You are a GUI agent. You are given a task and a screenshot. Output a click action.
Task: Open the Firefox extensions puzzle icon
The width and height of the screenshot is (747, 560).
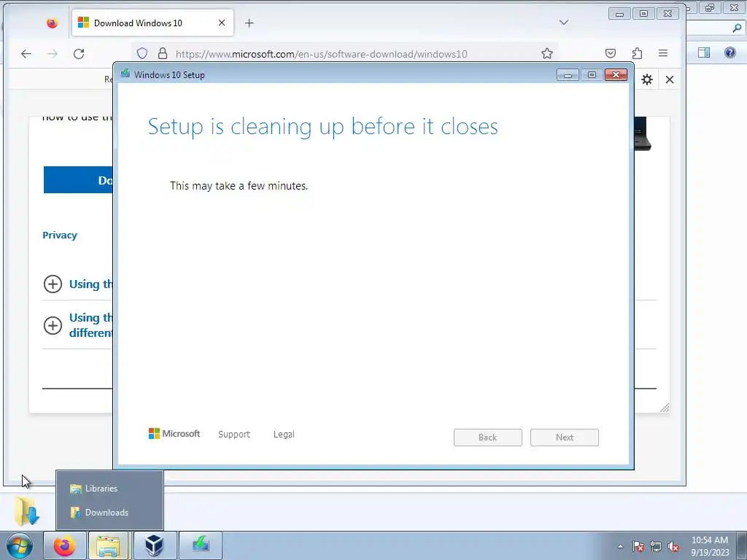pos(637,53)
